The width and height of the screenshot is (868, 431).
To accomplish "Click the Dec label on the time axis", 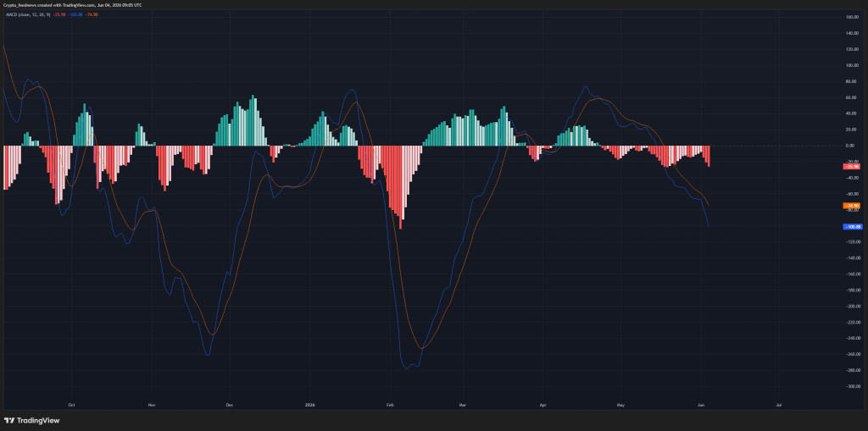I will [231, 405].
